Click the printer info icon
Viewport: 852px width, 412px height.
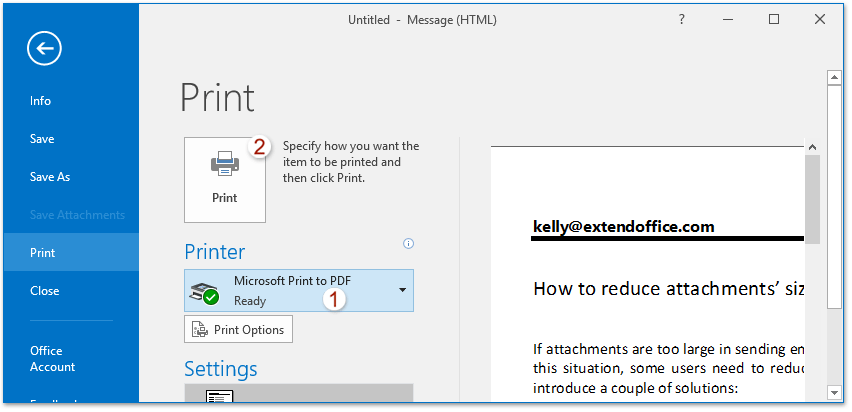[408, 243]
